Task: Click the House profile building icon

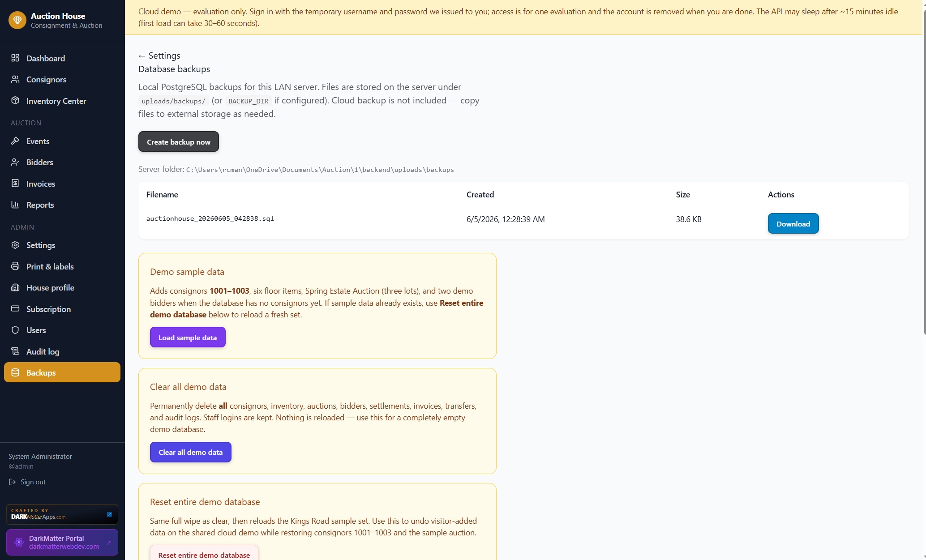Action: point(15,287)
